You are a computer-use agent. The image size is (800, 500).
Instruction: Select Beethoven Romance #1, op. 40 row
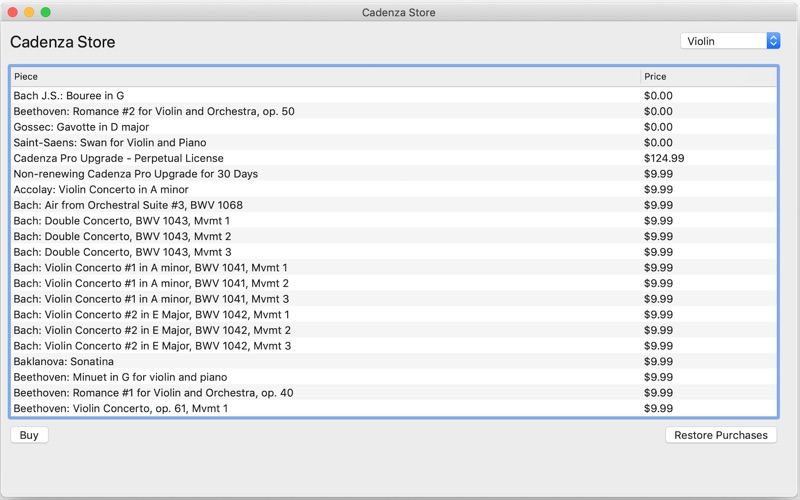393,393
